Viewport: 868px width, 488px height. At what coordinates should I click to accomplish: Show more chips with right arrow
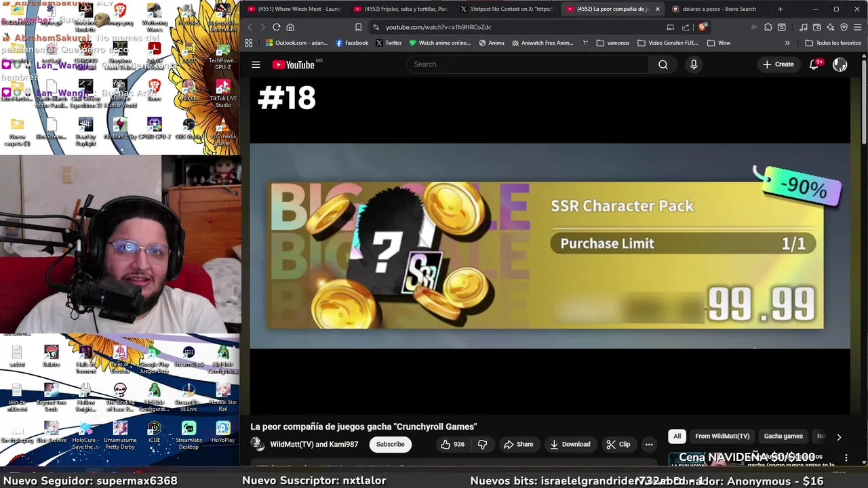tap(839, 437)
